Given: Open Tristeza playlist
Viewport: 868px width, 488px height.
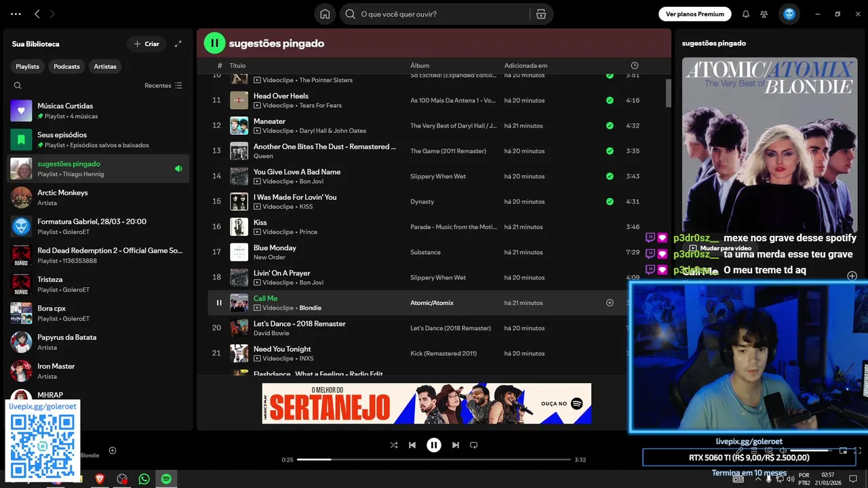Looking at the screenshot, I should (x=98, y=284).
